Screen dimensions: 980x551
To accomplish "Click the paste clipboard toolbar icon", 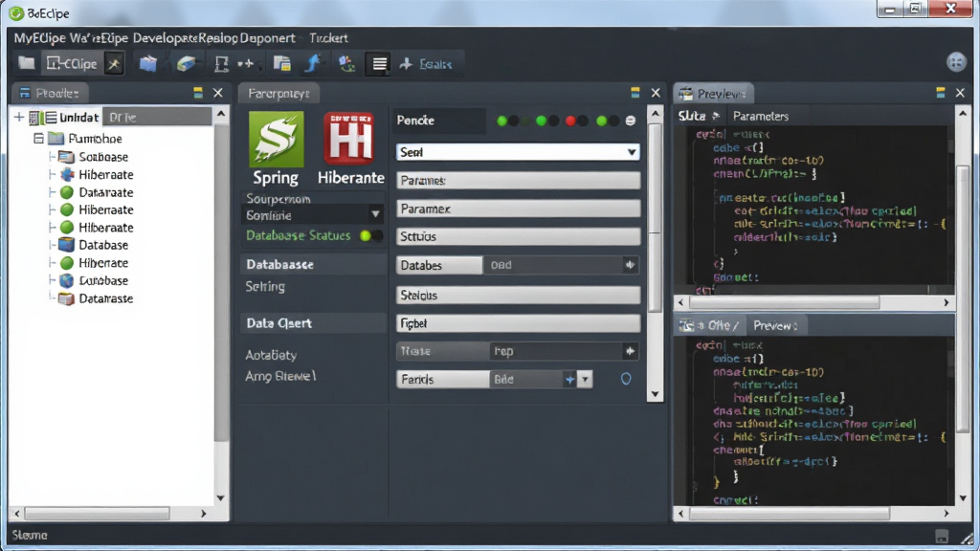I will click(x=282, y=64).
